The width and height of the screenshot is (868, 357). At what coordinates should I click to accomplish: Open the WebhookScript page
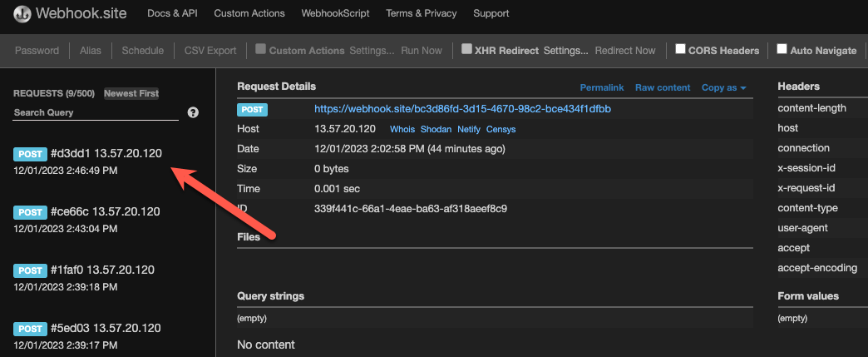point(336,13)
